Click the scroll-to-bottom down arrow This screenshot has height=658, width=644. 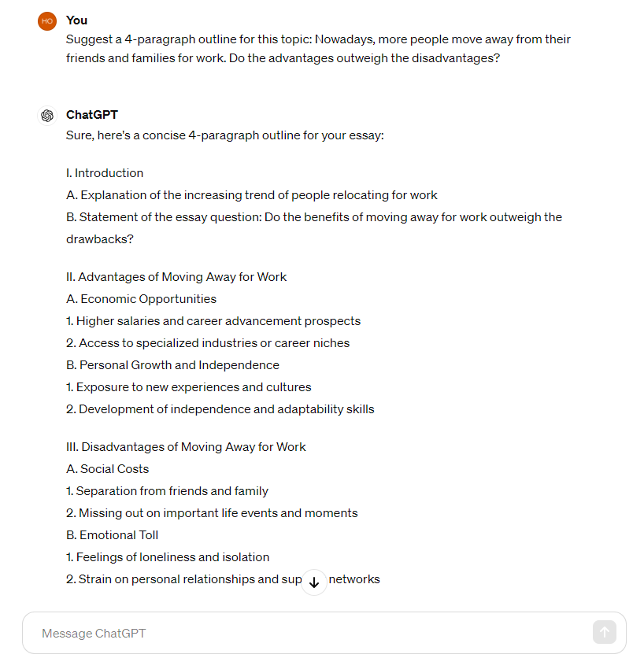(x=314, y=582)
